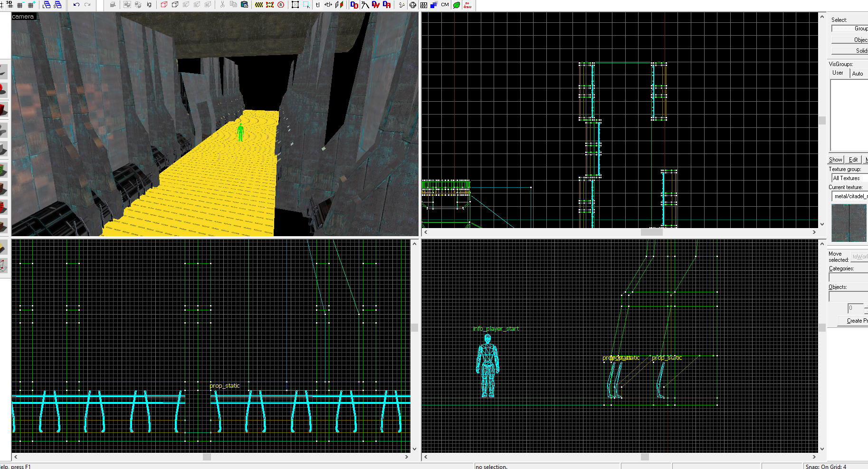This screenshot has height=469, width=868.
Task: Paste from clipboard icon
Action: 244,5
